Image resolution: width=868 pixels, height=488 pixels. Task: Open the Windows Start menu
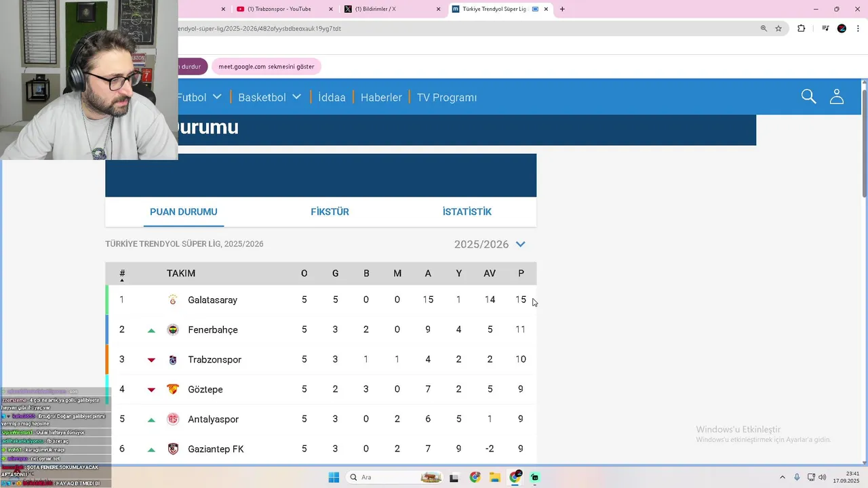tap(334, 477)
